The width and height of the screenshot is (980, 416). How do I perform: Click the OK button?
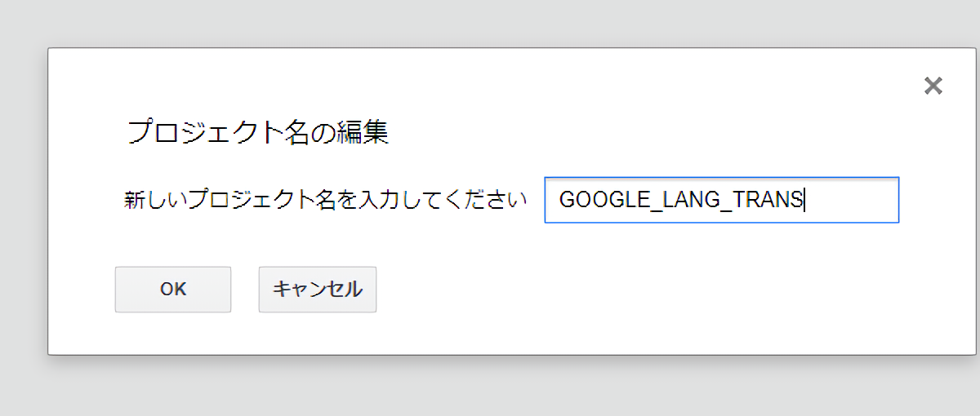(x=173, y=290)
